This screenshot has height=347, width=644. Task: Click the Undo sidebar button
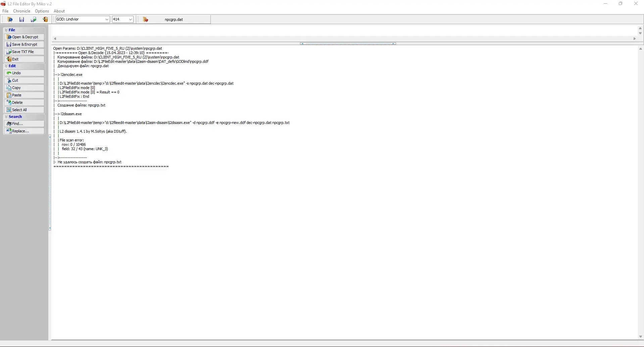coord(24,73)
